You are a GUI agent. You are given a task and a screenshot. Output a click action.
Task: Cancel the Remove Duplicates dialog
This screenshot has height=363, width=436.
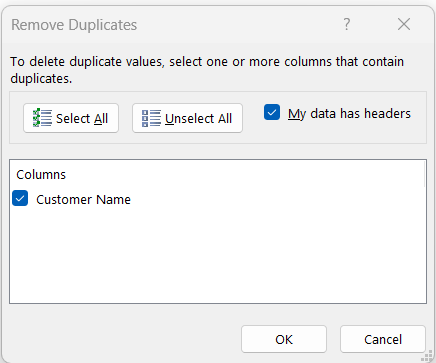383,339
